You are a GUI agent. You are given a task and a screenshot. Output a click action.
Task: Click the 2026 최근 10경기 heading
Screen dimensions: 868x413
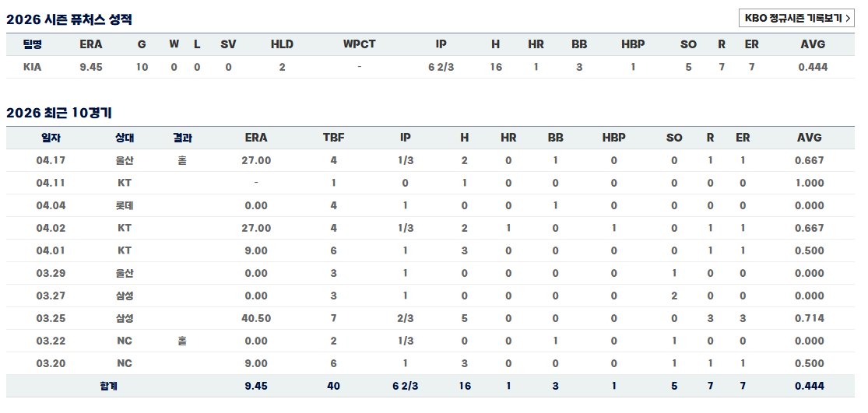[x=59, y=113]
